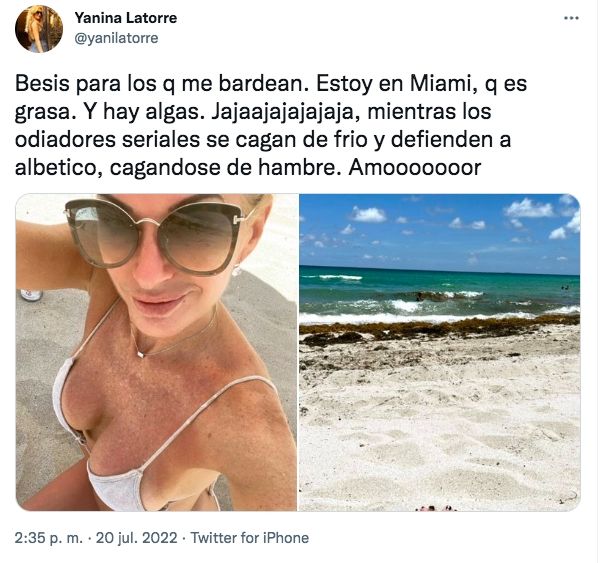The height and width of the screenshot is (563, 600).
Task: Click the 2:35 p. m. timestamp
Action: pyautogui.click(x=49, y=538)
